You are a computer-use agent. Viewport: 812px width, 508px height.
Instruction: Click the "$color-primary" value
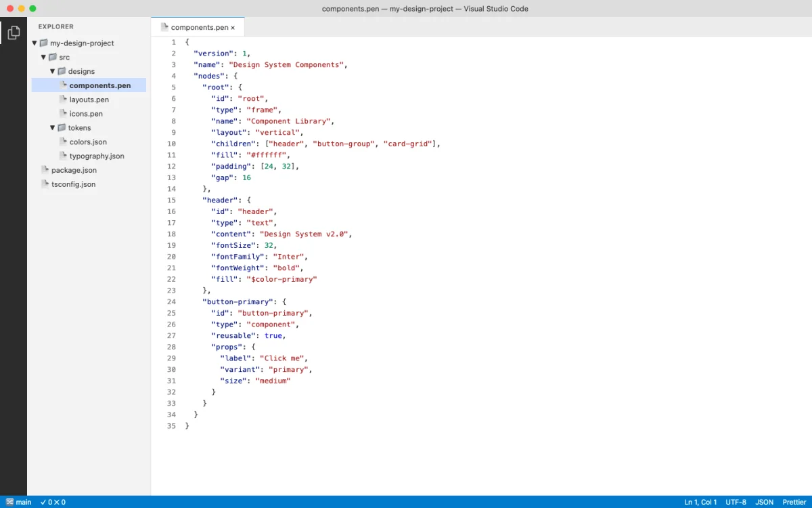tap(281, 279)
